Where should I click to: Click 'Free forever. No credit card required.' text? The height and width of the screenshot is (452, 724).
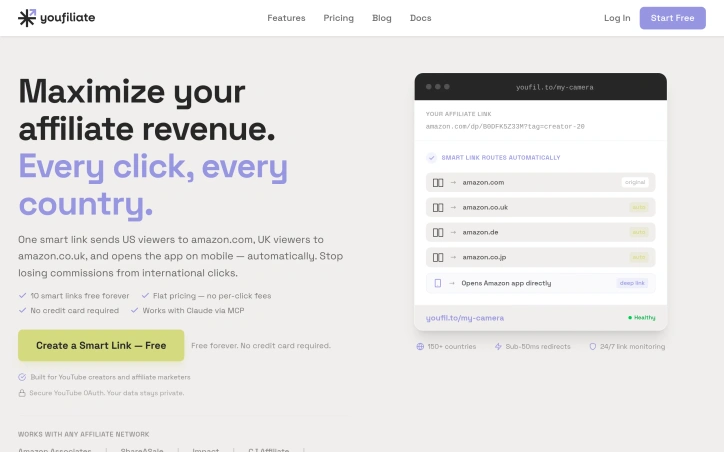tap(261, 345)
